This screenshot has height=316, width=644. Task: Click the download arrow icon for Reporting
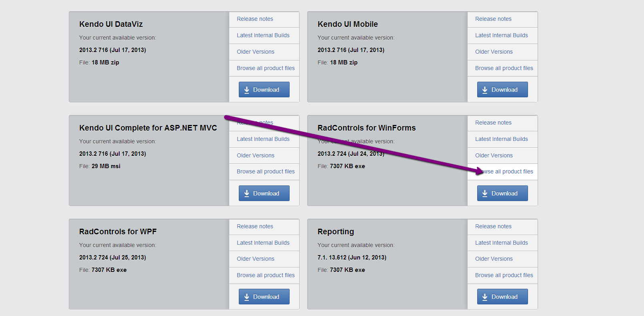[x=485, y=297]
